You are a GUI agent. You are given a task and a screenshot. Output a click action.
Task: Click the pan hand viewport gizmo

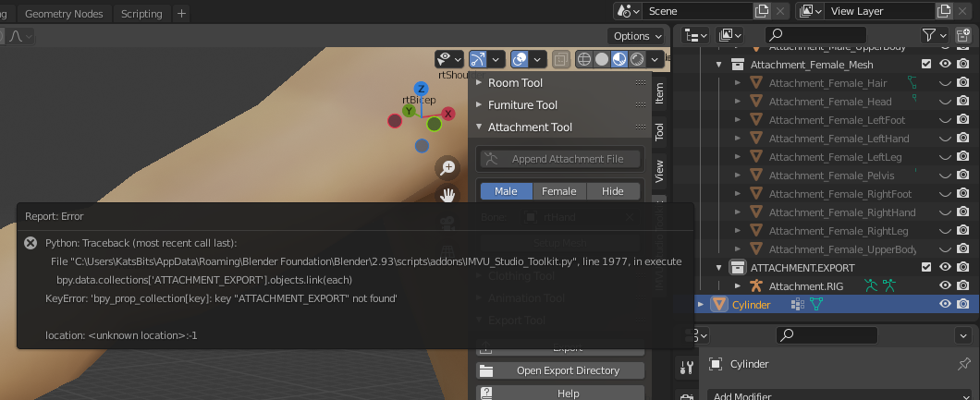(x=447, y=194)
